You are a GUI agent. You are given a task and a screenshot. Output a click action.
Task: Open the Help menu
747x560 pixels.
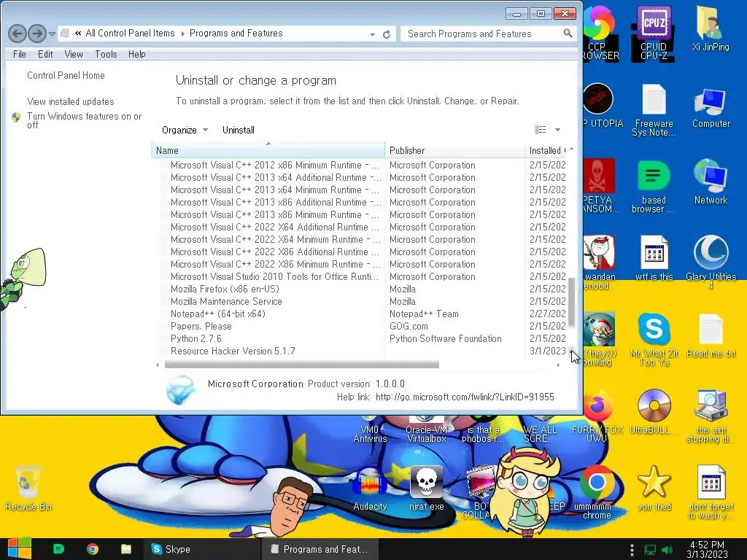(x=136, y=54)
